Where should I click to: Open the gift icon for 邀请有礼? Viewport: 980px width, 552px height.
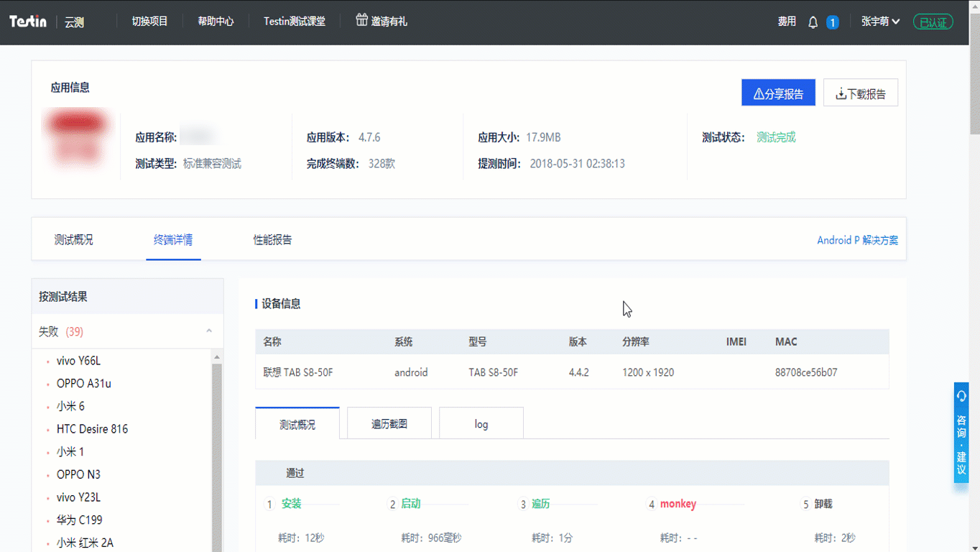coord(361,20)
